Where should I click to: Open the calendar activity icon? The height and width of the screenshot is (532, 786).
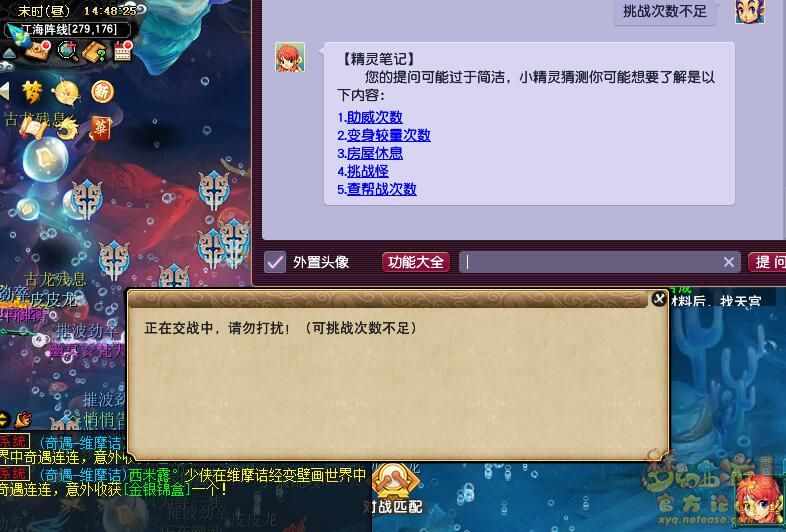pyautogui.click(x=122, y=51)
